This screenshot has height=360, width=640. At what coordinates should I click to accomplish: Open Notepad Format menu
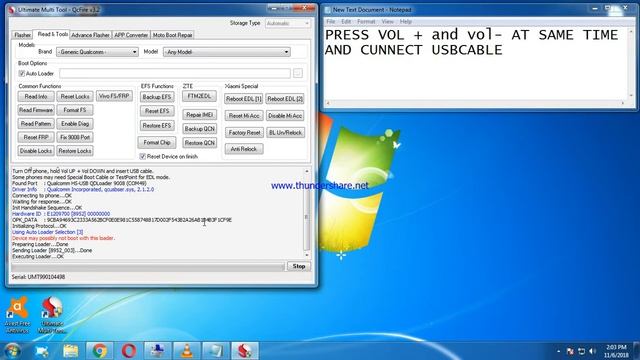point(366,21)
